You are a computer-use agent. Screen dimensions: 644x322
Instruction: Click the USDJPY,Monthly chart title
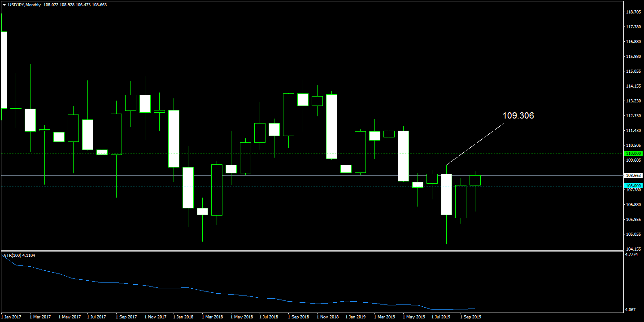click(24, 4)
